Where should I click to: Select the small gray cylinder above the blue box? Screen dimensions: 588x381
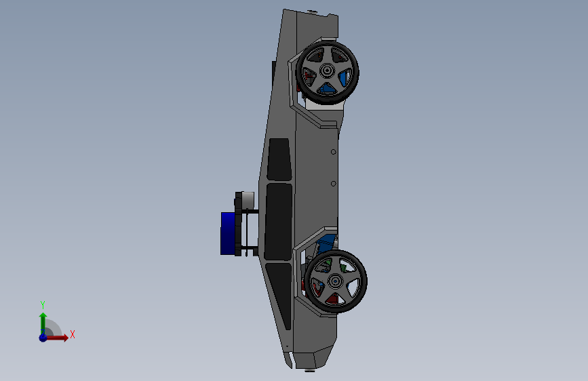pos(248,200)
